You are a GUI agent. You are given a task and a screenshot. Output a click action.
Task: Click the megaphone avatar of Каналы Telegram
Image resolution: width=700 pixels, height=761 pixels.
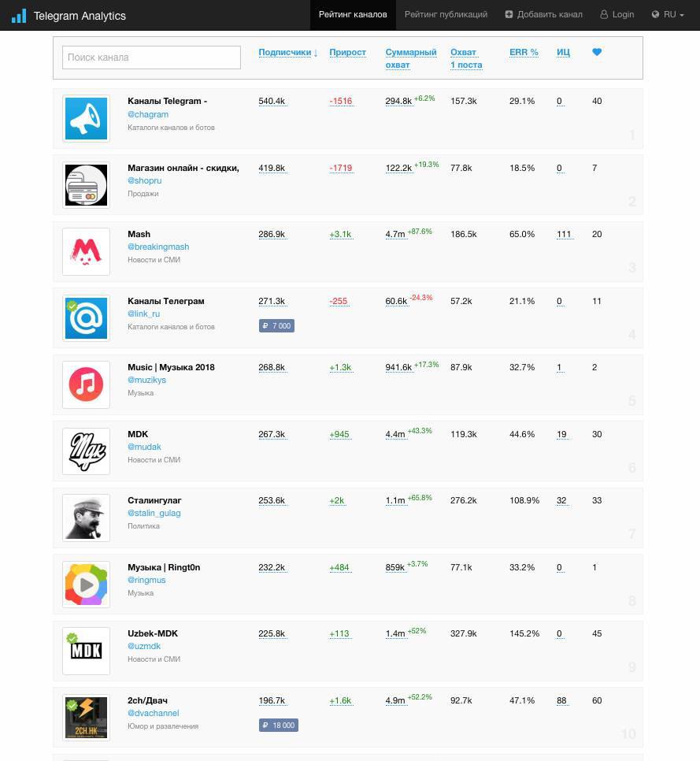86,118
